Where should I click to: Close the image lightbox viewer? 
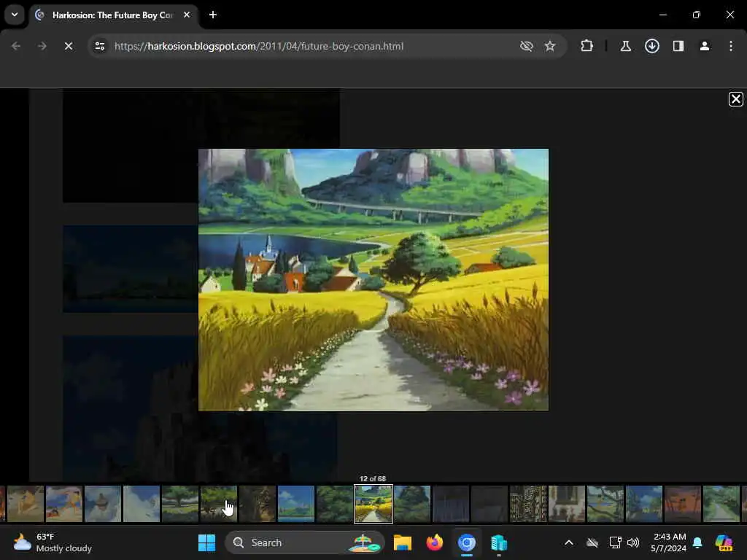[735, 99]
